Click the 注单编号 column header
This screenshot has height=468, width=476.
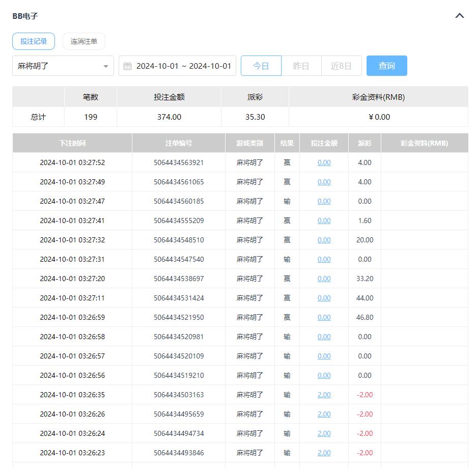coord(179,143)
